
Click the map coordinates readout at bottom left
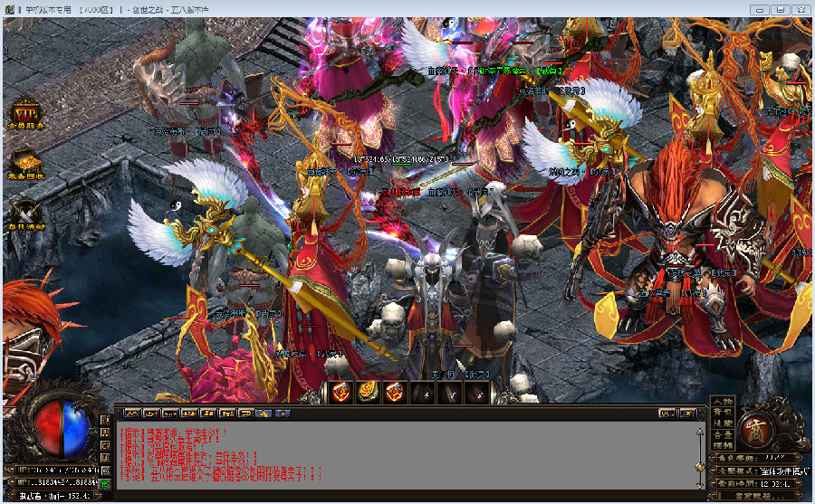pyautogui.click(x=55, y=496)
